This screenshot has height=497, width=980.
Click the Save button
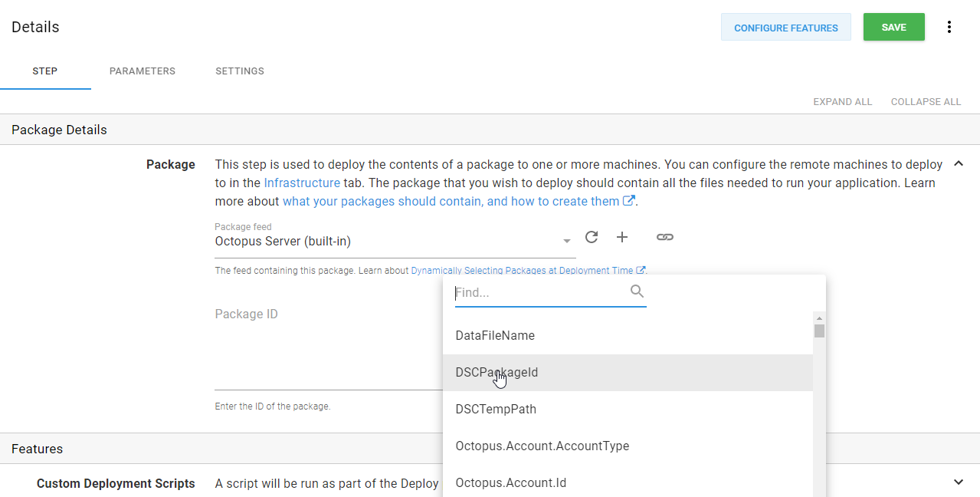893,28
